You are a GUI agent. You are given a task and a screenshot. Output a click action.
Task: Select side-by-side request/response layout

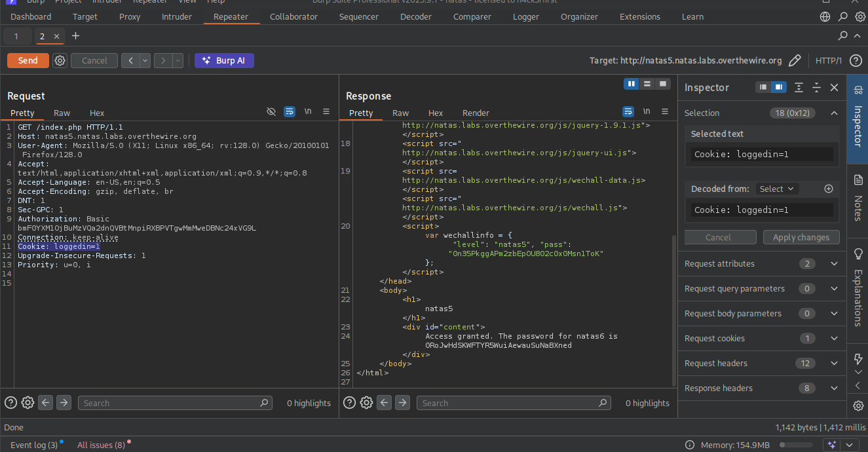[632, 84]
